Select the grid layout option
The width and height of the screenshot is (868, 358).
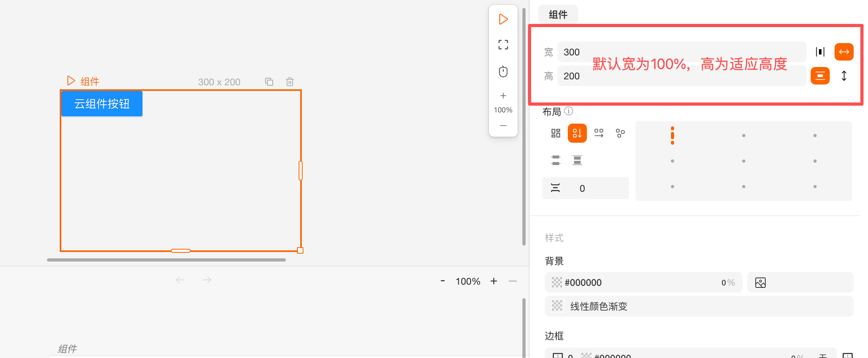coord(556,133)
